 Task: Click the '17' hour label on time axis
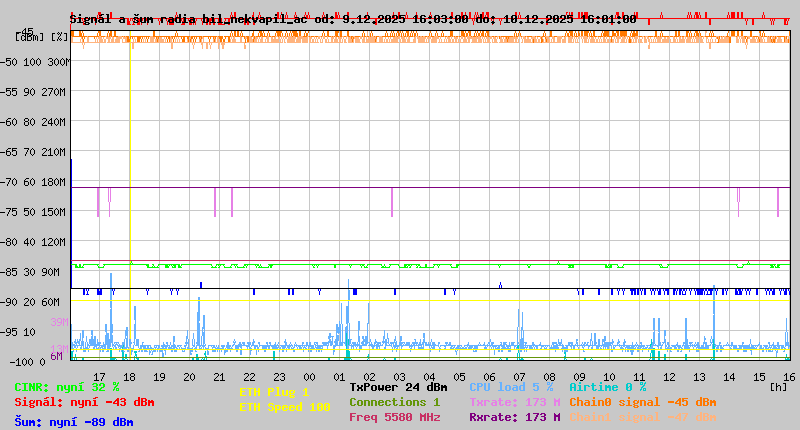pyautogui.click(x=99, y=377)
